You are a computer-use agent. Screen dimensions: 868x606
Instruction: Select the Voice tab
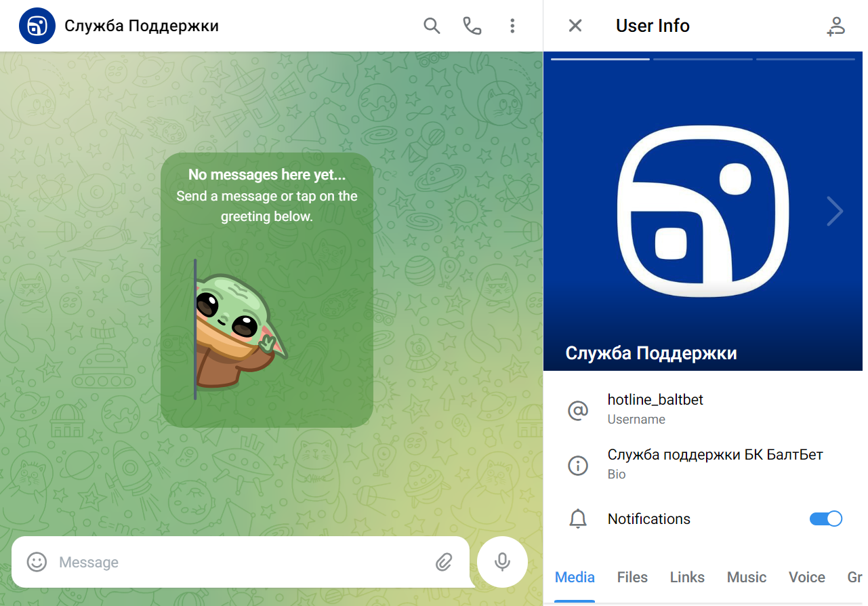[806, 578]
